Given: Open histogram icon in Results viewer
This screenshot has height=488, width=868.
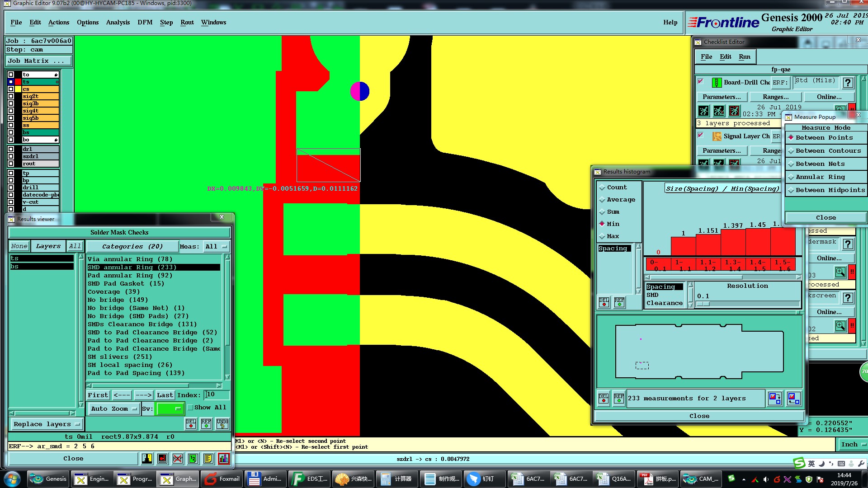Looking at the screenshot, I should click(223, 459).
